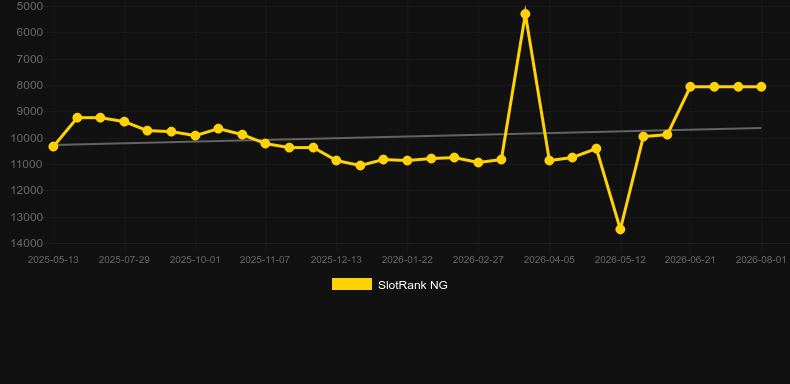Select the data point above 2026-01-22

click(x=407, y=160)
